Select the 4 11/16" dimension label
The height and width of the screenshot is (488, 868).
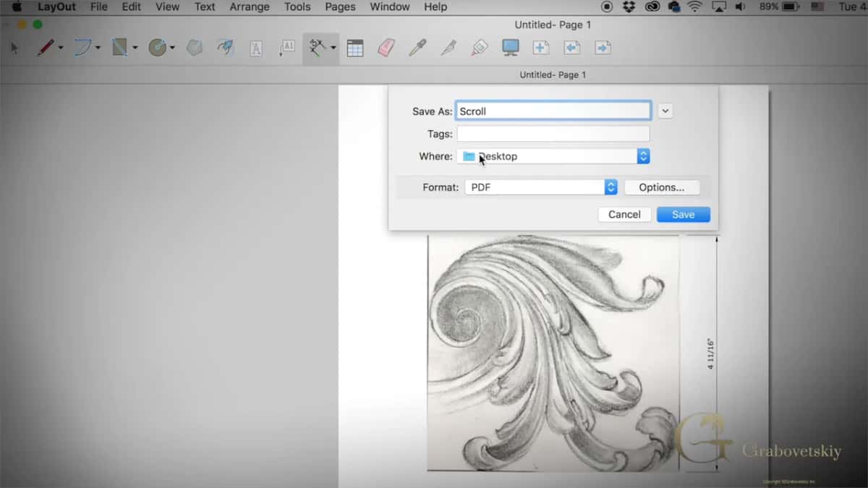coord(710,354)
